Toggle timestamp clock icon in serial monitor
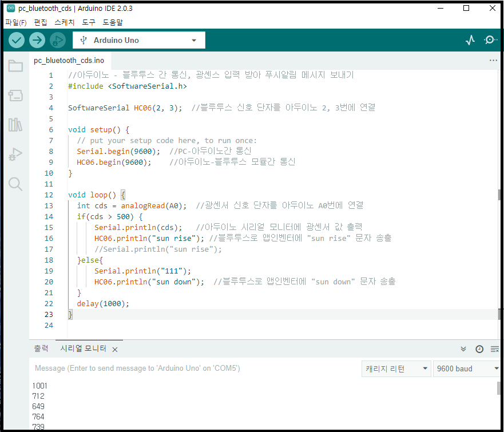 [479, 349]
